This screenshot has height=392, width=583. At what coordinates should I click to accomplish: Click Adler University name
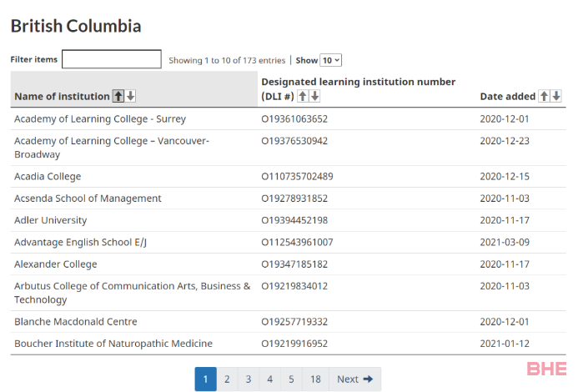51,220
